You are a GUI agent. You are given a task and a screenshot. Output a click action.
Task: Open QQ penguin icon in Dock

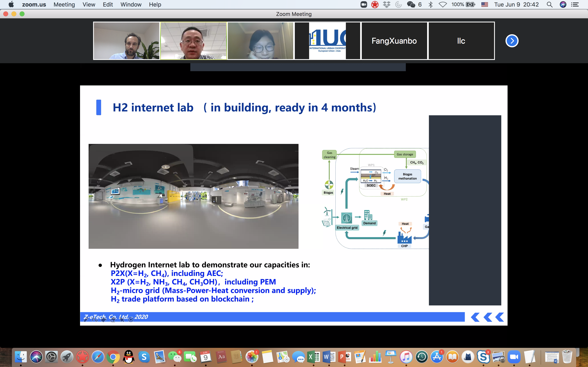pos(129,357)
